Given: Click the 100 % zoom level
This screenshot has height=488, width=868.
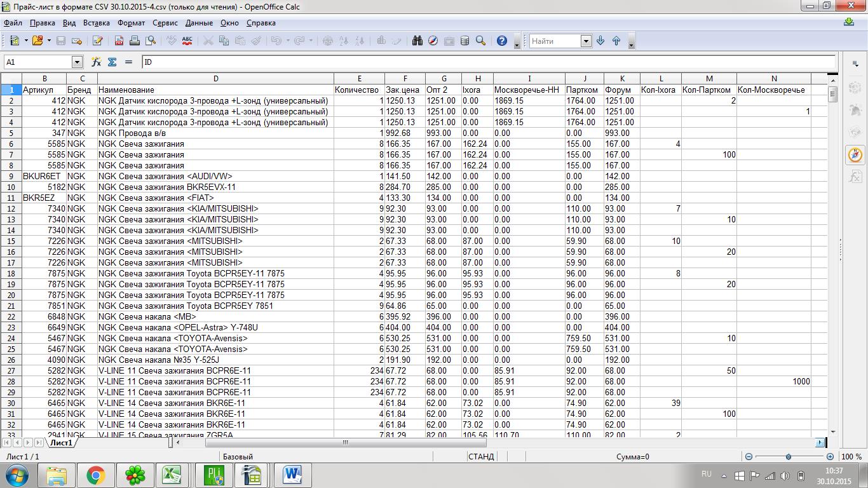Looking at the screenshot, I should [851, 456].
